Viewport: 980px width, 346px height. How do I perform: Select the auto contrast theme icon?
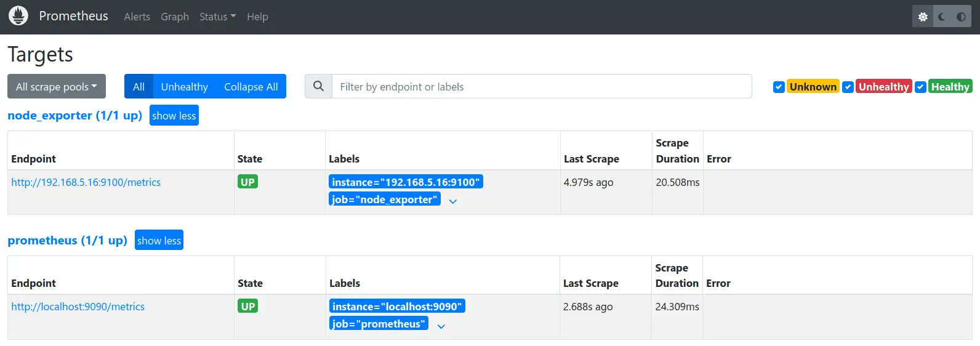pyautogui.click(x=961, y=17)
